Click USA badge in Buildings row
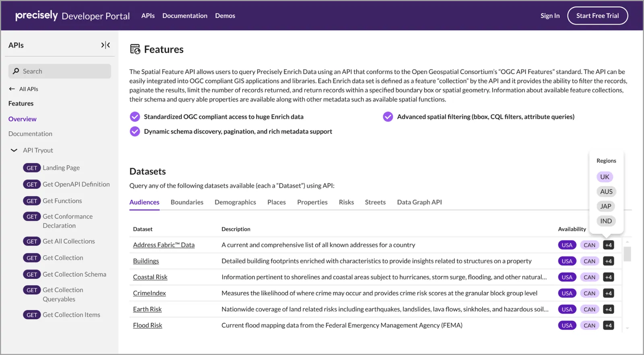 [x=567, y=261]
